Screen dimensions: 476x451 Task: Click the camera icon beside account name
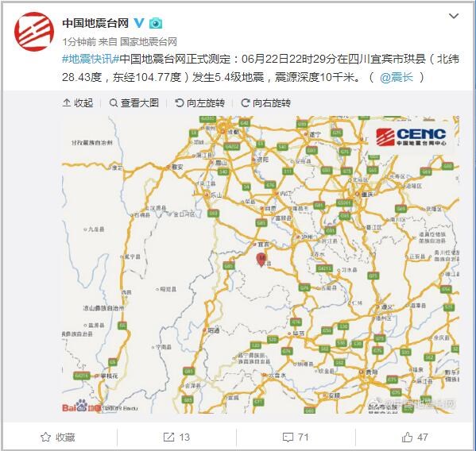[x=156, y=23]
